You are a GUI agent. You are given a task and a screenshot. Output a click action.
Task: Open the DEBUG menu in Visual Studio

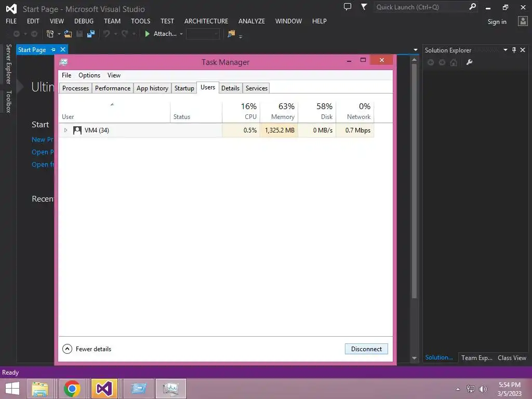(84, 21)
